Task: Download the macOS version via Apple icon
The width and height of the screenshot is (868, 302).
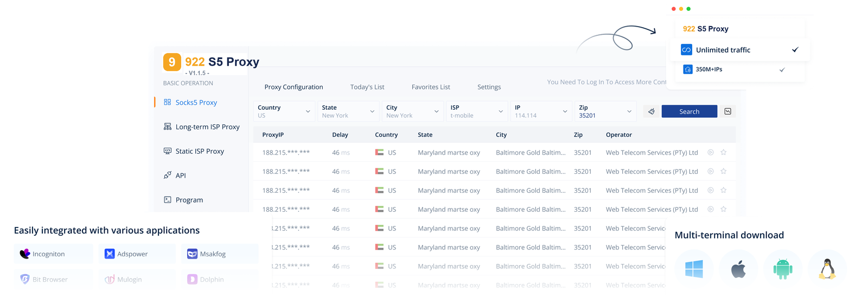Action: coord(738,269)
